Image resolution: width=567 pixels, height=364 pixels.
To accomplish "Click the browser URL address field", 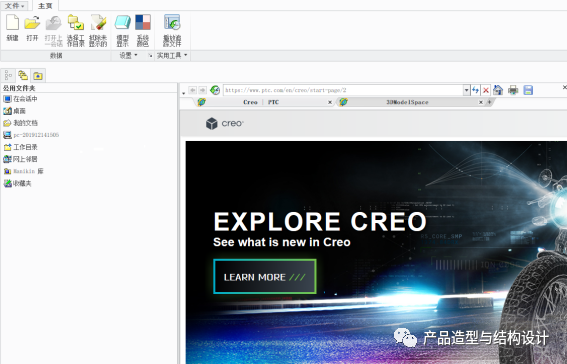I will 343,90.
